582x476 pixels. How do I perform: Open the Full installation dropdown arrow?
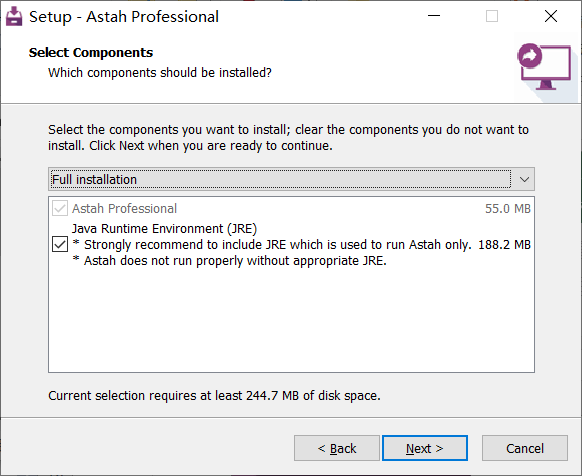click(x=524, y=179)
